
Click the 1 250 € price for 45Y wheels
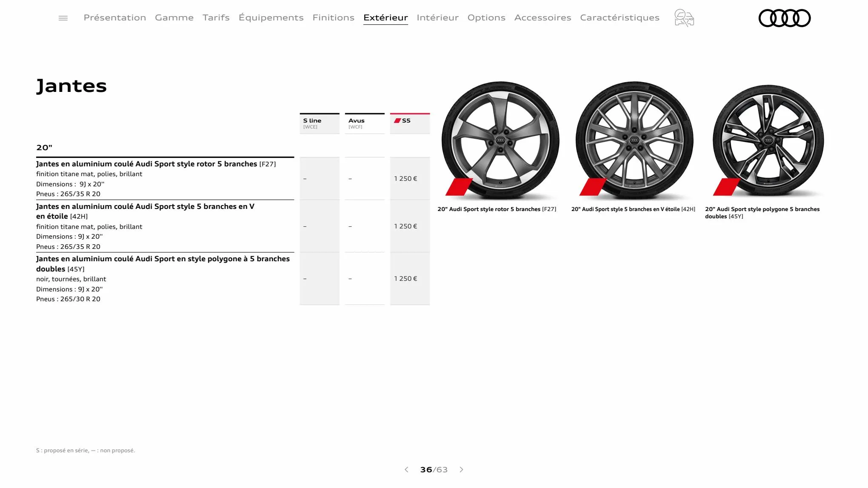click(405, 279)
